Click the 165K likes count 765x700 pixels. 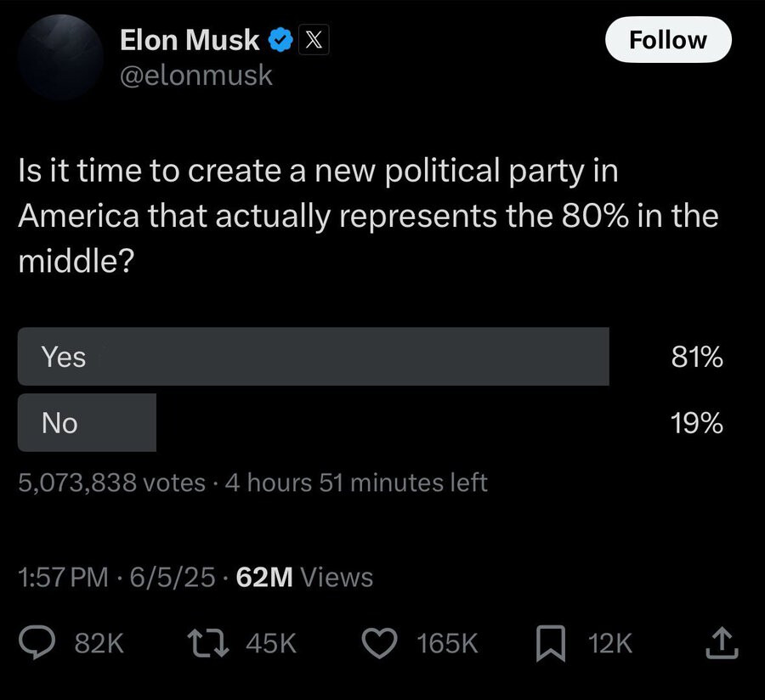pos(447,643)
